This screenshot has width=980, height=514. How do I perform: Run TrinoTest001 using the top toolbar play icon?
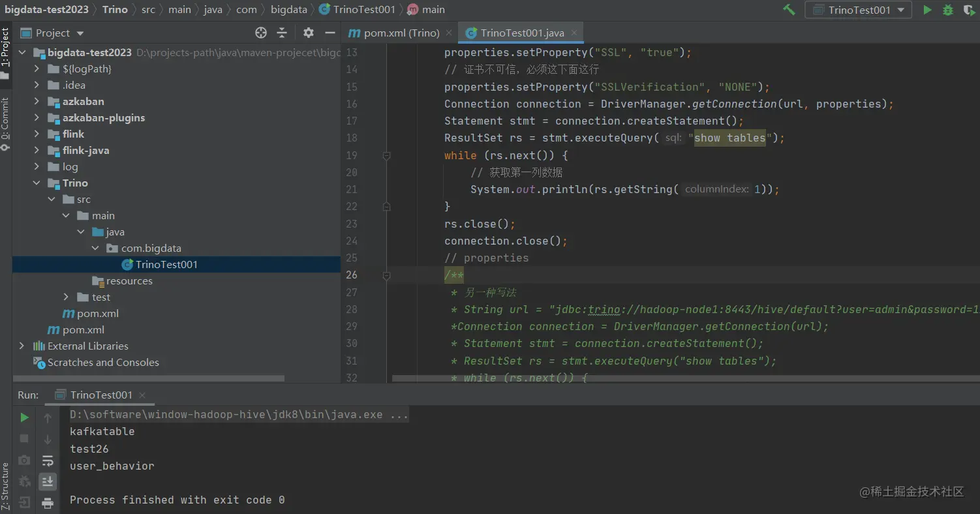[x=927, y=10]
